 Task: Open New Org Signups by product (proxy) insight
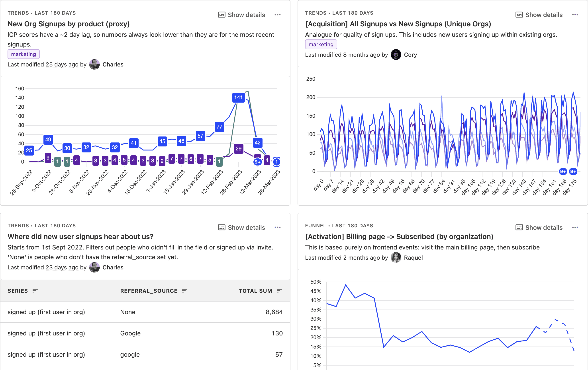(x=69, y=24)
